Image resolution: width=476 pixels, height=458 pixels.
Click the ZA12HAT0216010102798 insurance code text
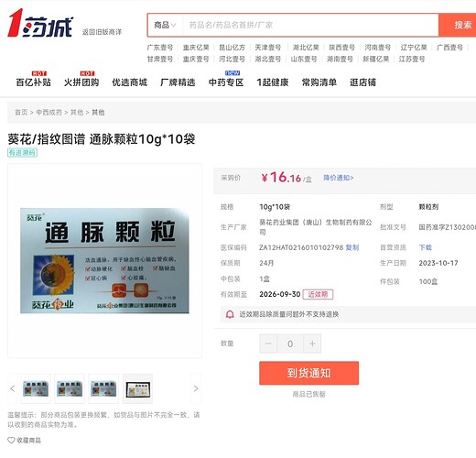301,247
